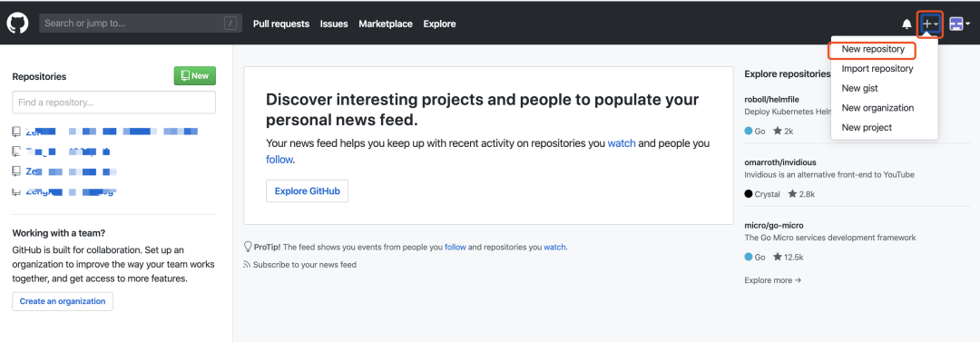Open the user avatar menu
Viewport: 980px width, 342px height.
tap(959, 24)
